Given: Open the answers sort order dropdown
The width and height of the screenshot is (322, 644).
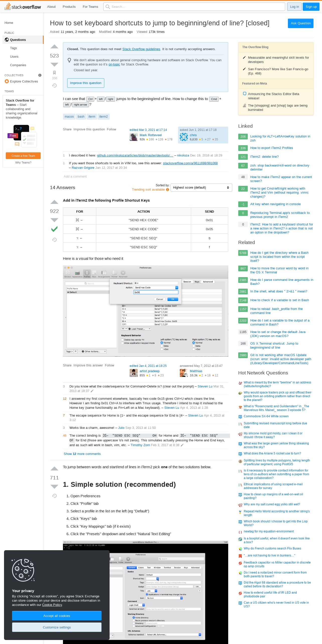Looking at the screenshot, I should coord(201,188).
